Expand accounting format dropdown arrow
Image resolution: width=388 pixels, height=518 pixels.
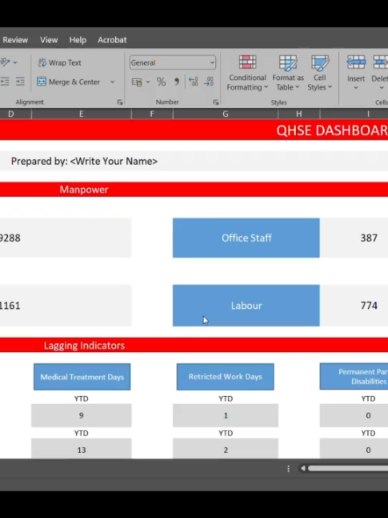coord(148,82)
